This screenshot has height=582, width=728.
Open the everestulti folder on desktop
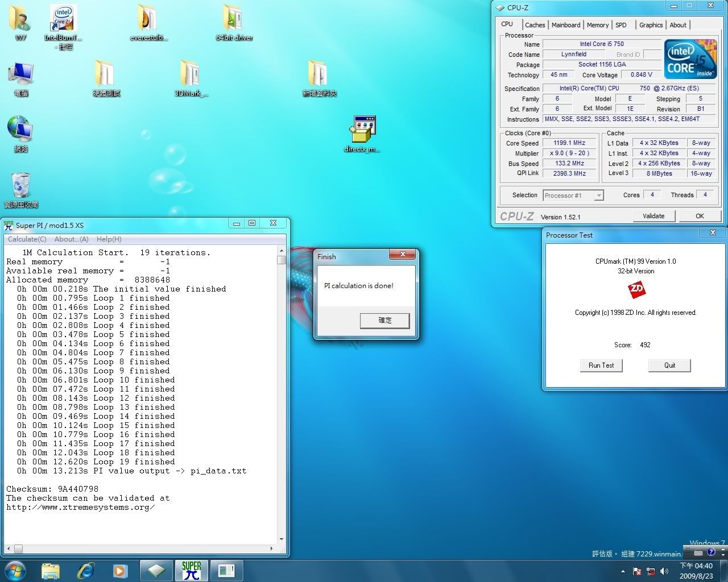pyautogui.click(x=148, y=22)
